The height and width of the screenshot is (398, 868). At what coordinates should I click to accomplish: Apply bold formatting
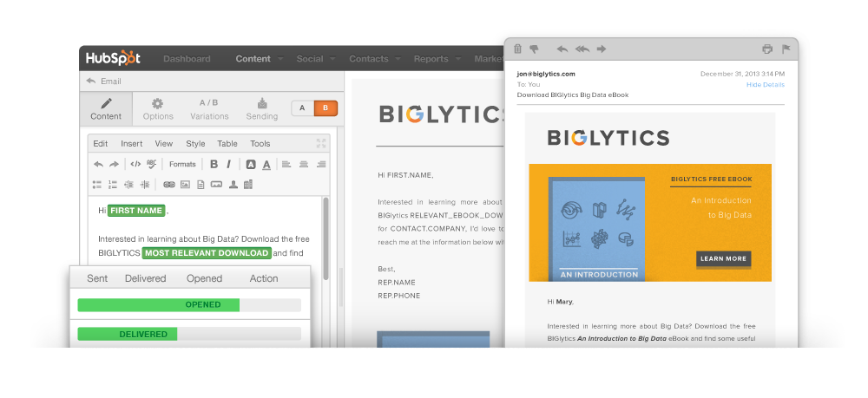(x=214, y=164)
